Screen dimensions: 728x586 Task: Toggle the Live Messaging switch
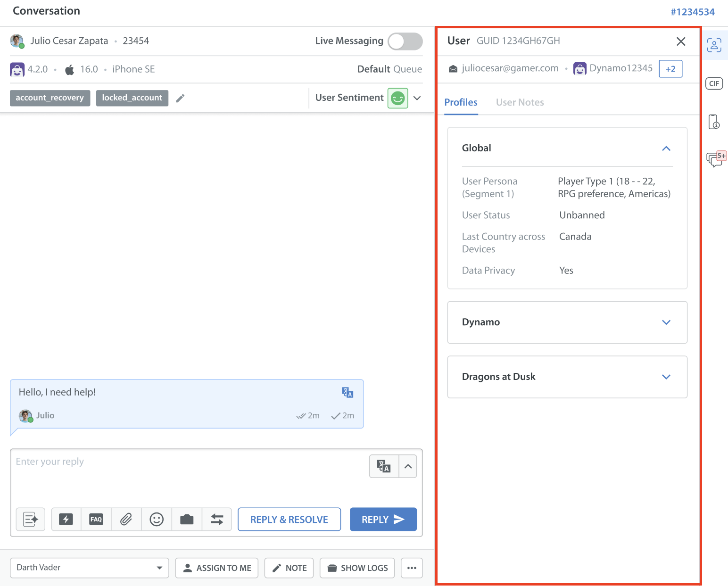(x=405, y=41)
